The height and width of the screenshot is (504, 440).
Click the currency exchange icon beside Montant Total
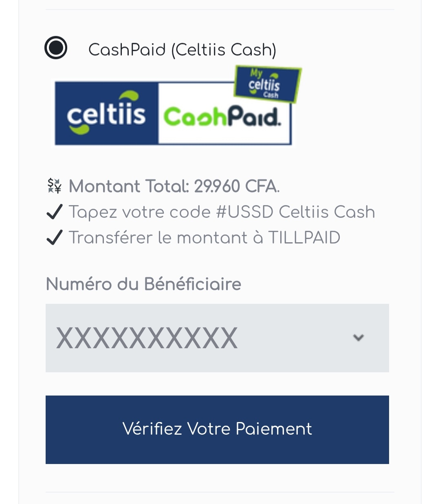tap(54, 186)
